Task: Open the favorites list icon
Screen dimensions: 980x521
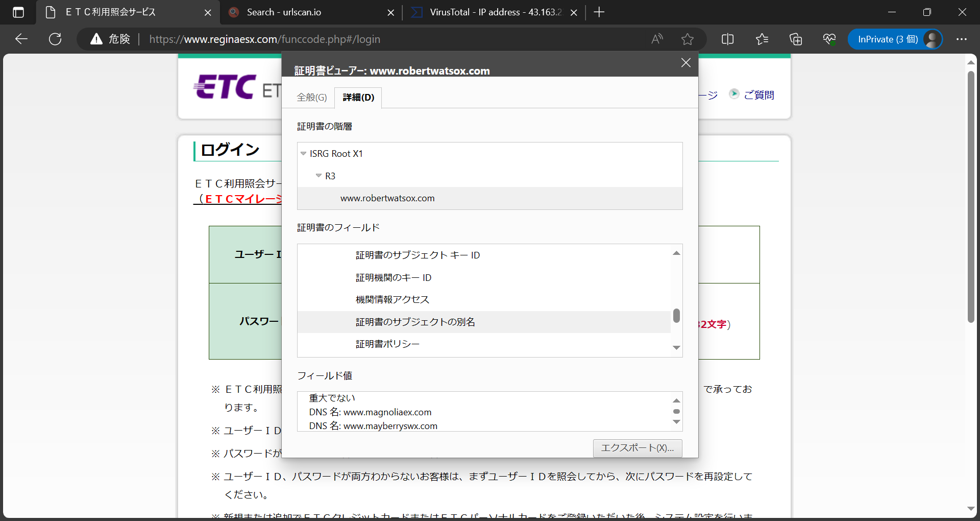Action: tap(762, 39)
